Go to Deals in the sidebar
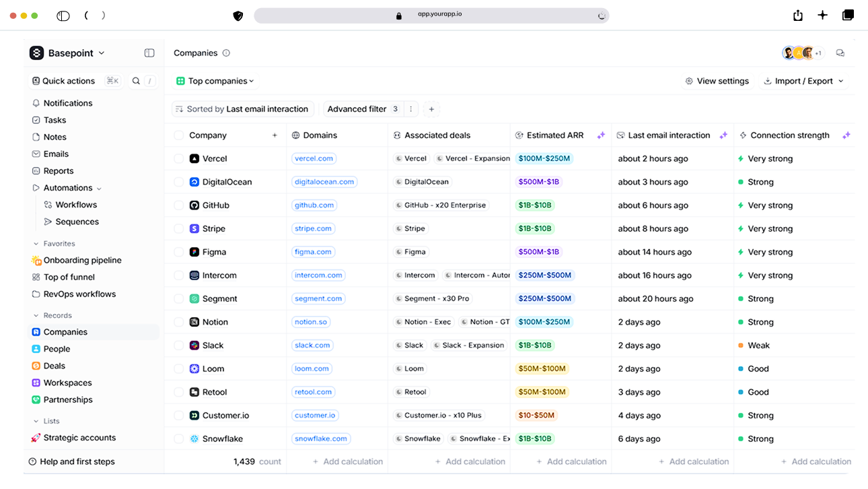The width and height of the screenshot is (868, 489). [x=55, y=366]
